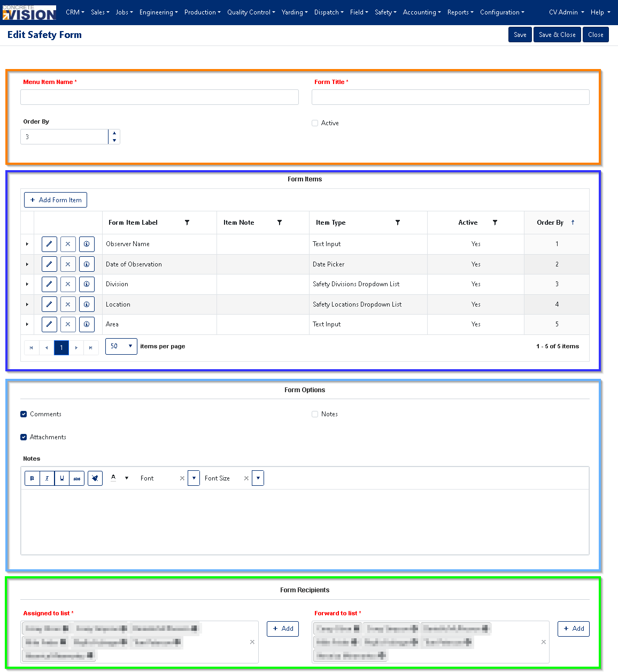Toggle the Active checkbox
This screenshot has width=618, height=672.
[x=315, y=123]
